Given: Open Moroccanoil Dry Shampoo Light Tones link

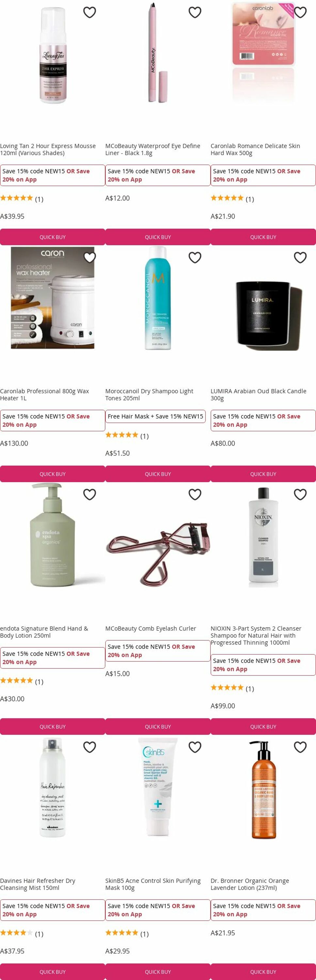Looking at the screenshot, I should (x=149, y=395).
